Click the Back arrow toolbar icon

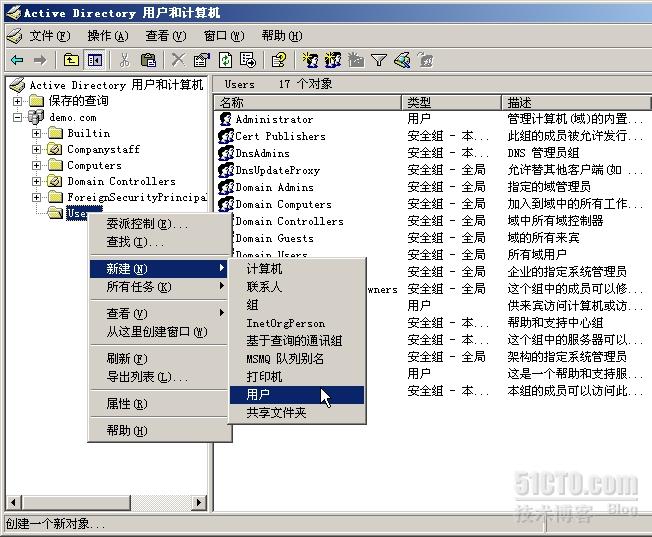(x=17, y=61)
